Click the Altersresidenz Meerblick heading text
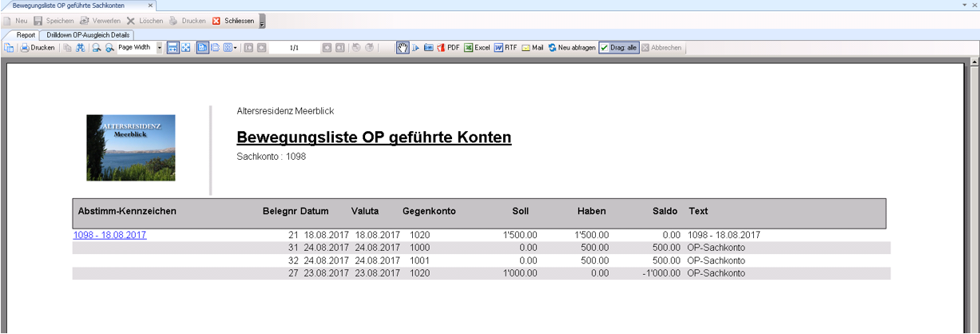Image resolution: width=980 pixels, height=334 pixels. (x=285, y=111)
